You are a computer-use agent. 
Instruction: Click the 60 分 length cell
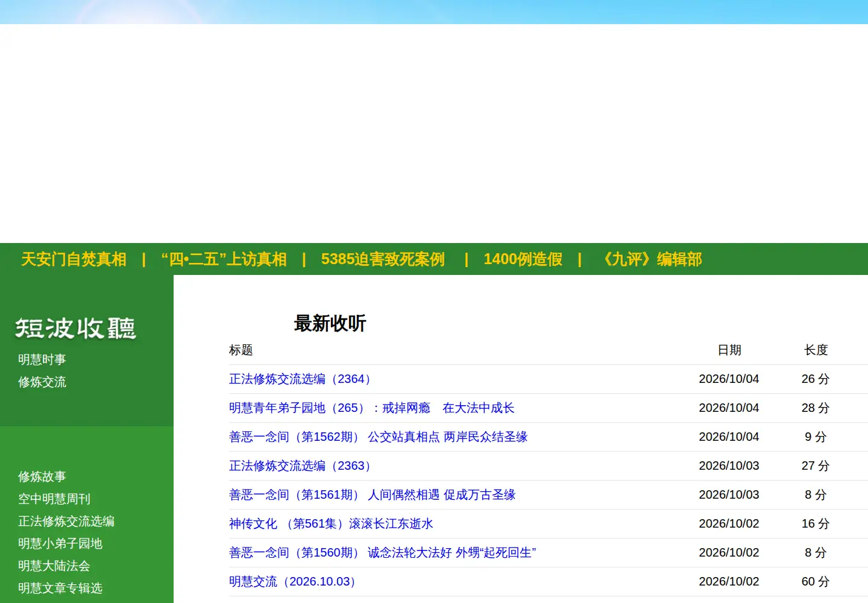tap(816, 581)
